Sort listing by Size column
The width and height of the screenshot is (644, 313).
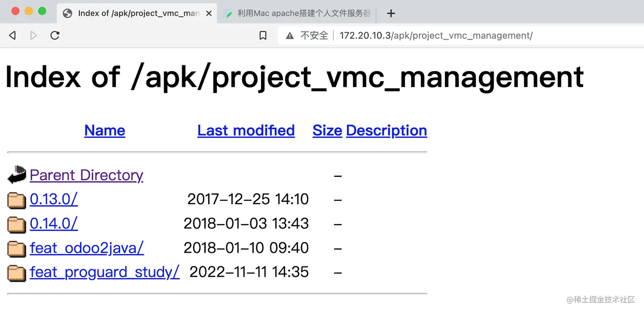point(327,130)
